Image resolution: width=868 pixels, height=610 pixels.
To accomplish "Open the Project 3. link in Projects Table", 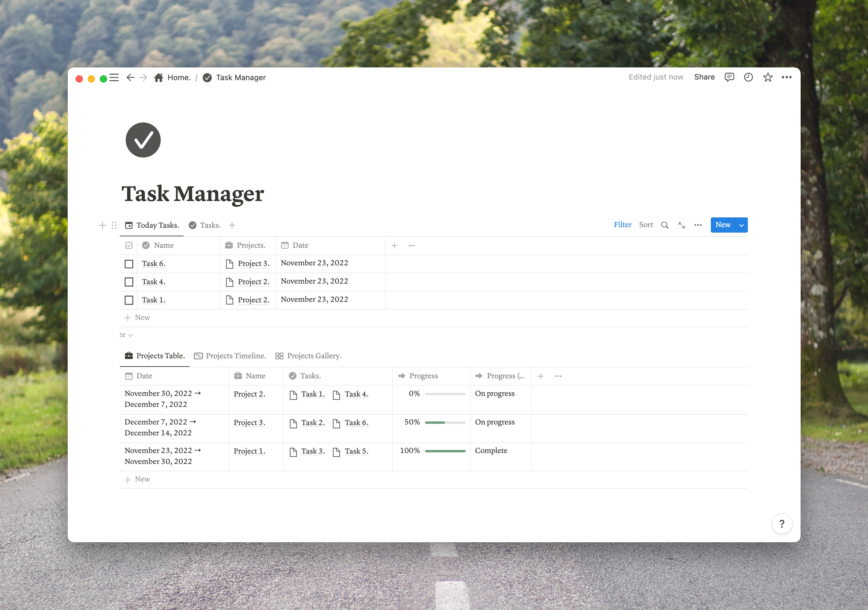I will click(249, 423).
